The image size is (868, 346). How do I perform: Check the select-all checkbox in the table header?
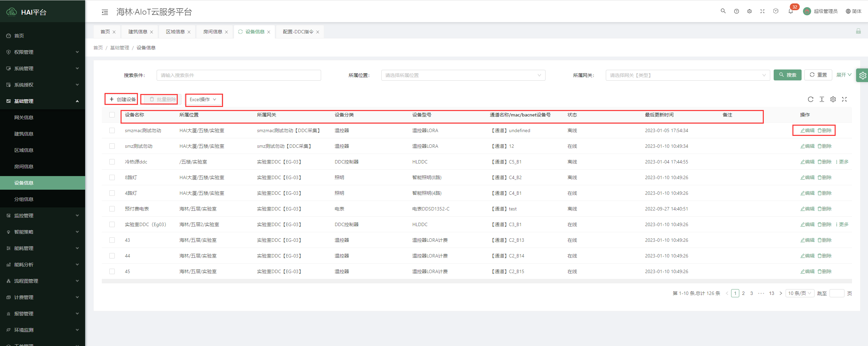pyautogui.click(x=112, y=115)
